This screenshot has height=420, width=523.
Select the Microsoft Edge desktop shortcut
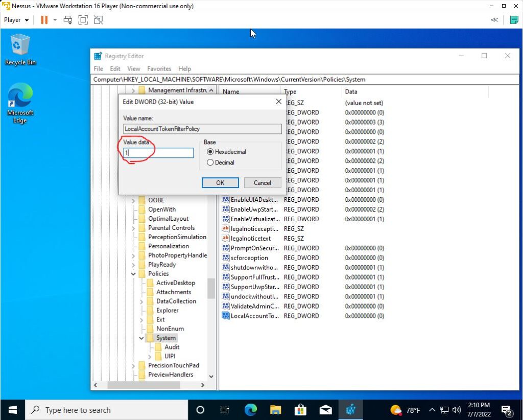click(20, 103)
